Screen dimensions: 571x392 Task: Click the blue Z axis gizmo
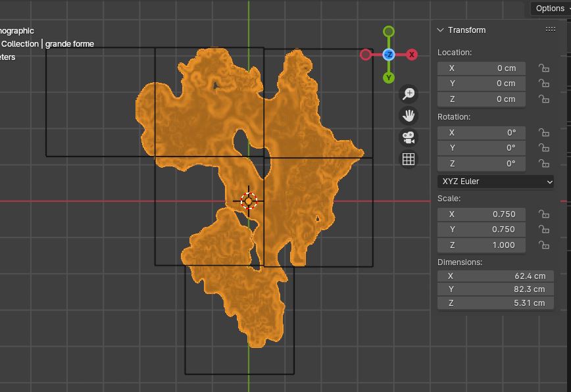(389, 55)
